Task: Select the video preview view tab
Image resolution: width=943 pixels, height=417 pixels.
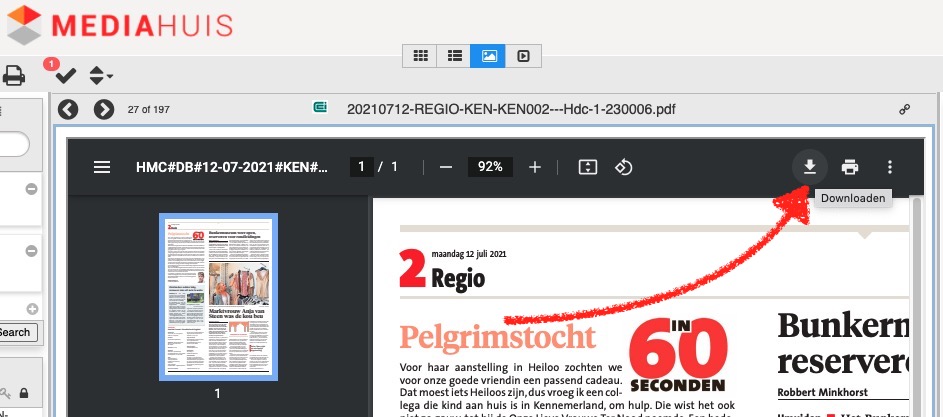Action: click(523, 56)
